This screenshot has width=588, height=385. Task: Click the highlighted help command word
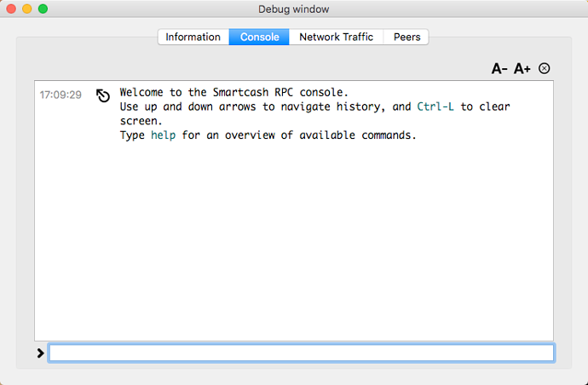[x=163, y=135]
